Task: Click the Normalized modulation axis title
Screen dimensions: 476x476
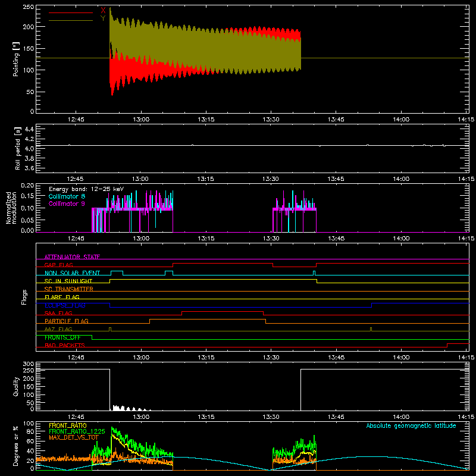Action: pyautogui.click(x=11, y=208)
